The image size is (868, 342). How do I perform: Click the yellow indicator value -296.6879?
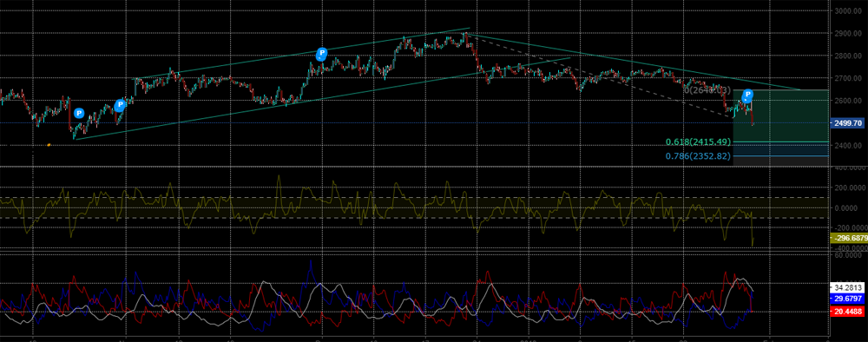(x=849, y=238)
